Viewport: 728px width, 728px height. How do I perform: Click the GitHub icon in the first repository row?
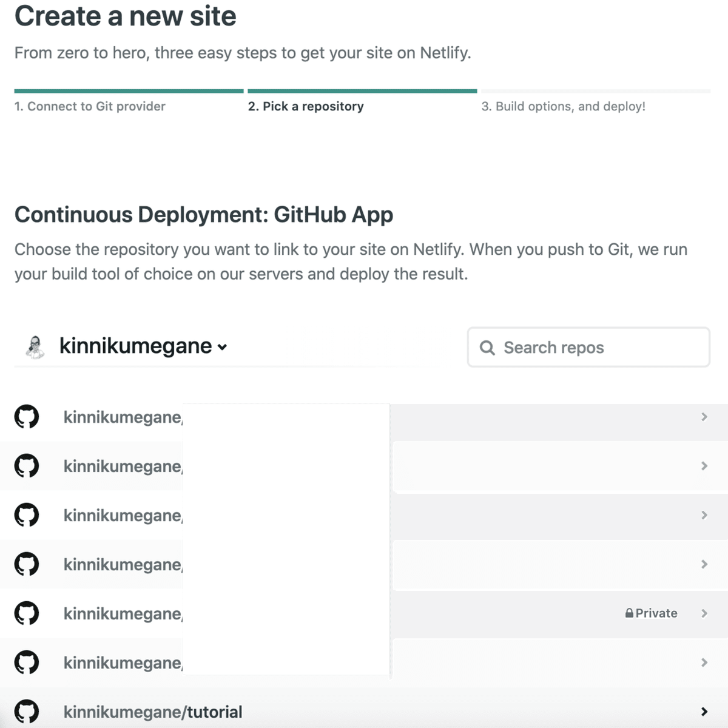[27, 417]
